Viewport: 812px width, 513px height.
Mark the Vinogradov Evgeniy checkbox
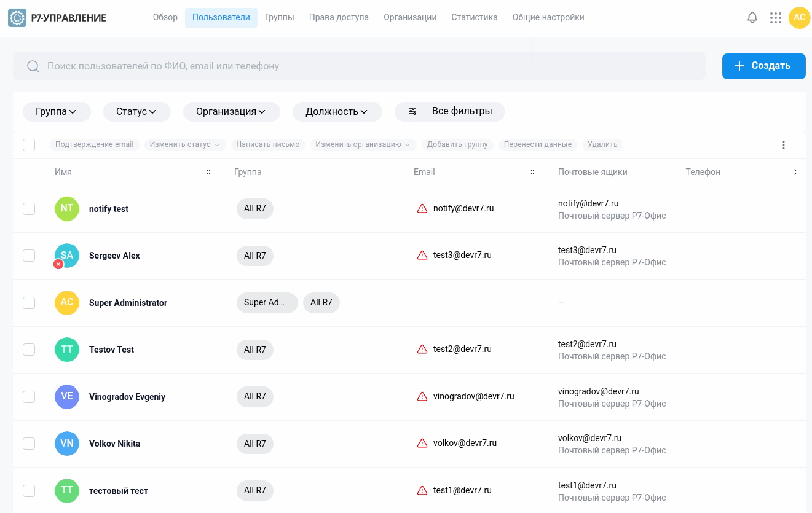click(x=29, y=397)
